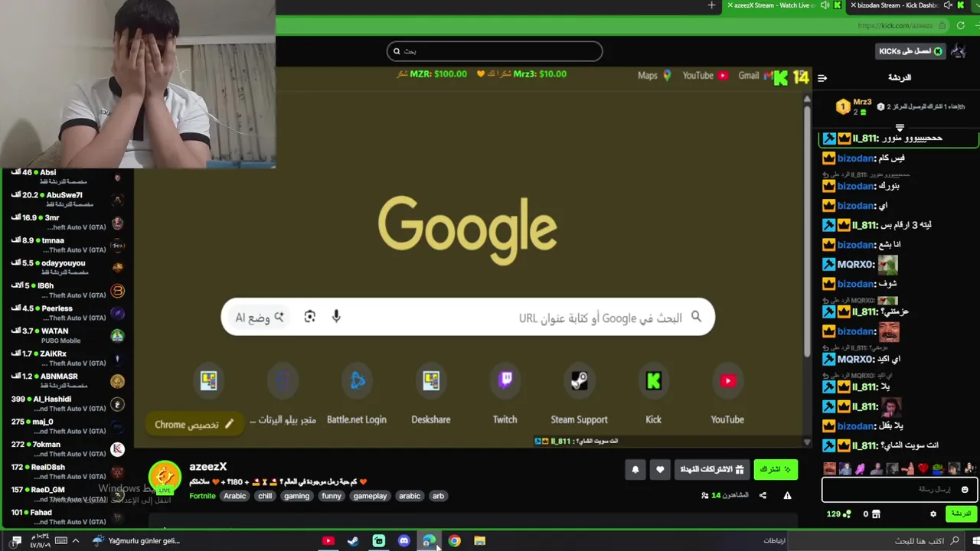
Task: Click the gameplay tag
Action: point(370,496)
